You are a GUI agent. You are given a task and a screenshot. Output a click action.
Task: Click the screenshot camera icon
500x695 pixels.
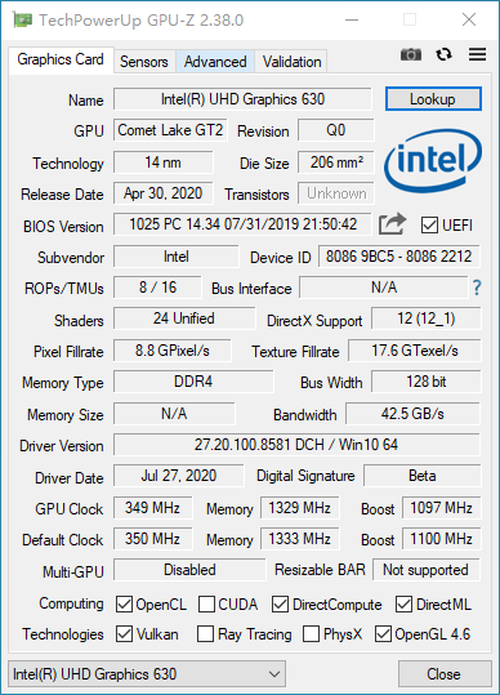tap(411, 55)
